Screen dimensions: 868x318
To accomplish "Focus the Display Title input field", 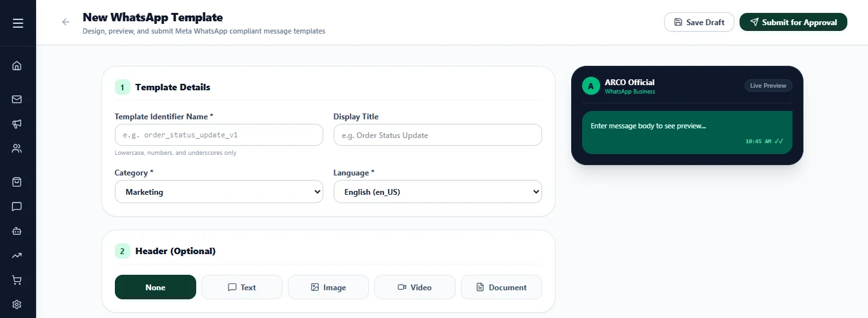I will tap(438, 135).
